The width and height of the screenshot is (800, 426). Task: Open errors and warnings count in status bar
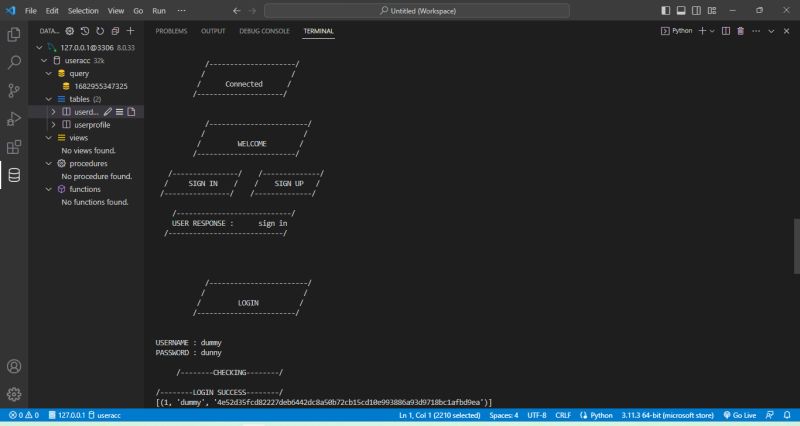[x=24, y=415]
